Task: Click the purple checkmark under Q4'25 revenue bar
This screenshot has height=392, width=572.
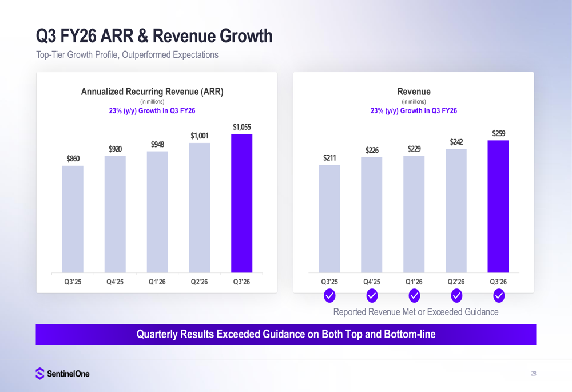Action: point(372,296)
